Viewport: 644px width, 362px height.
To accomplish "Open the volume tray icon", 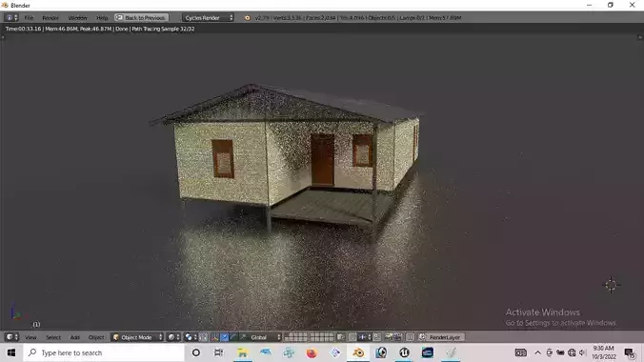I will point(582,352).
